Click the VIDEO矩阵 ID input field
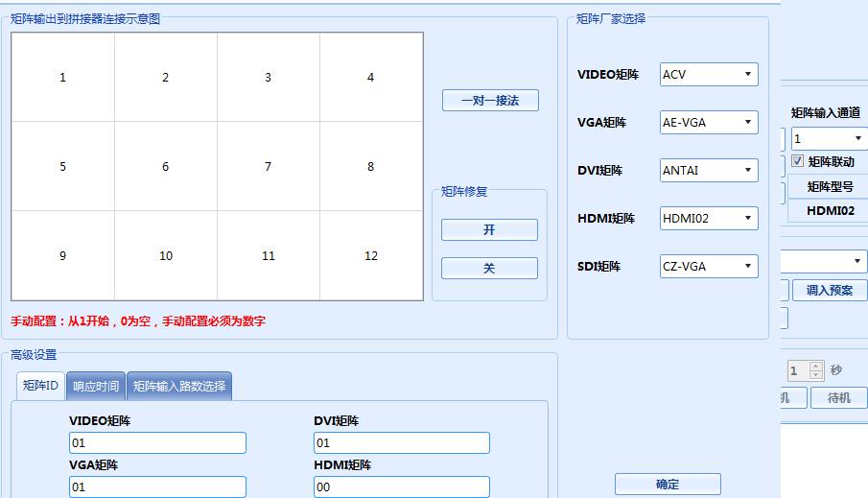Viewport: 868px width, 498px height. click(157, 443)
